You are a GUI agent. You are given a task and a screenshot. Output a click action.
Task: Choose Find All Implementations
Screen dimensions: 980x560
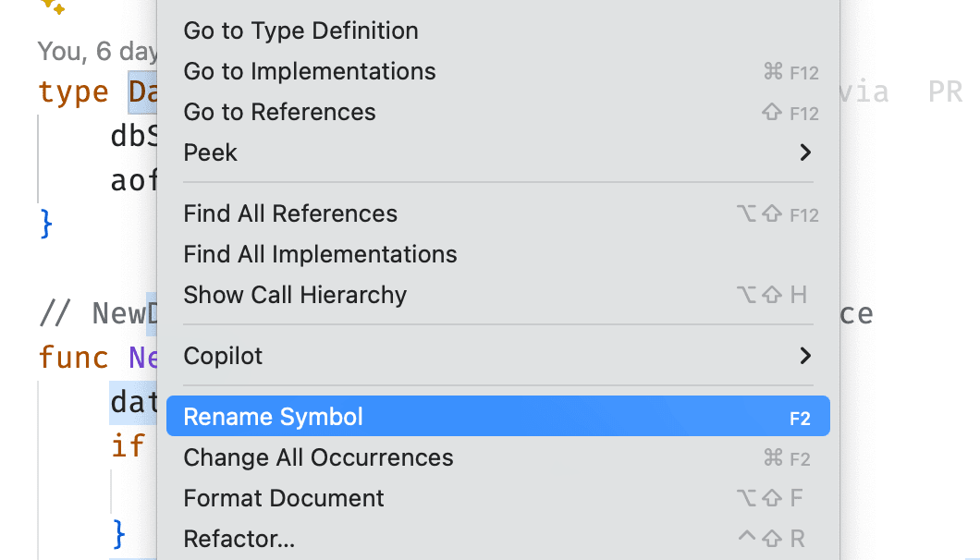coord(320,254)
